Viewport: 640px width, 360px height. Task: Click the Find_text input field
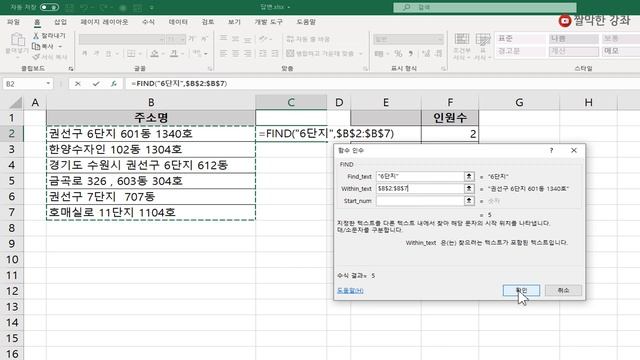420,176
